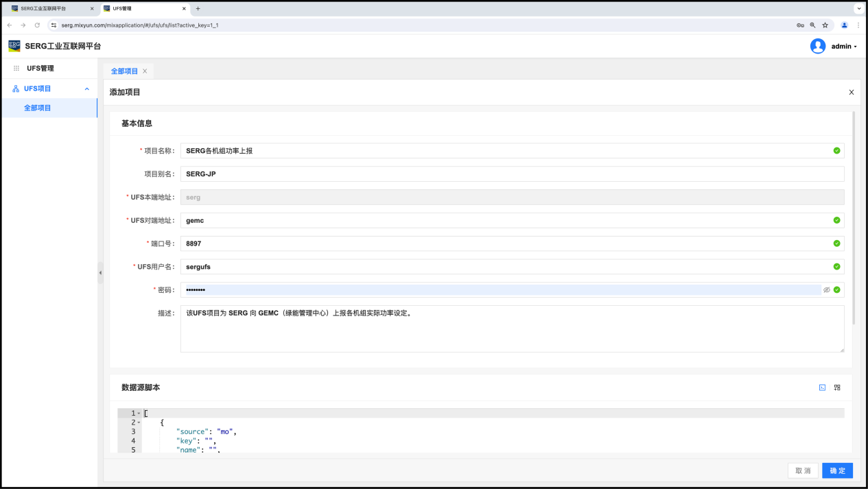Image resolution: width=868 pixels, height=489 pixels.
Task: Bookmark this page with the star icon
Action: (825, 25)
